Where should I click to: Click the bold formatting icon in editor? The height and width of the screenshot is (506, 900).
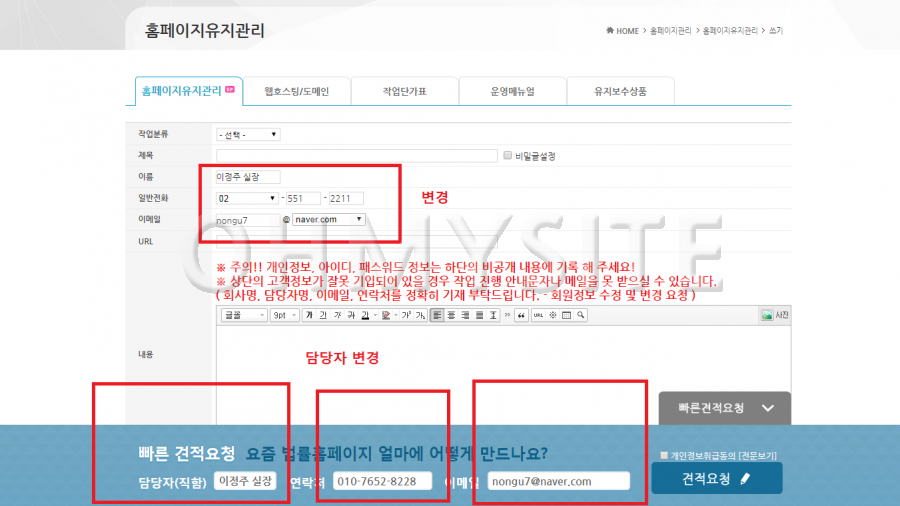coord(309,315)
